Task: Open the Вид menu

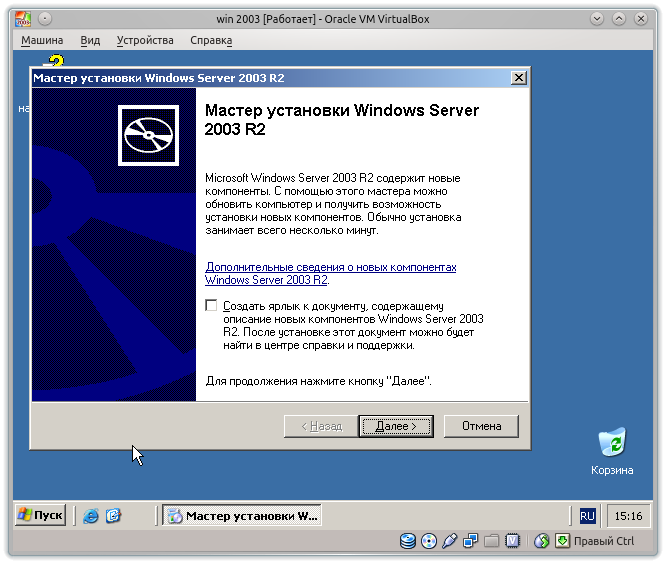Action: (90, 40)
